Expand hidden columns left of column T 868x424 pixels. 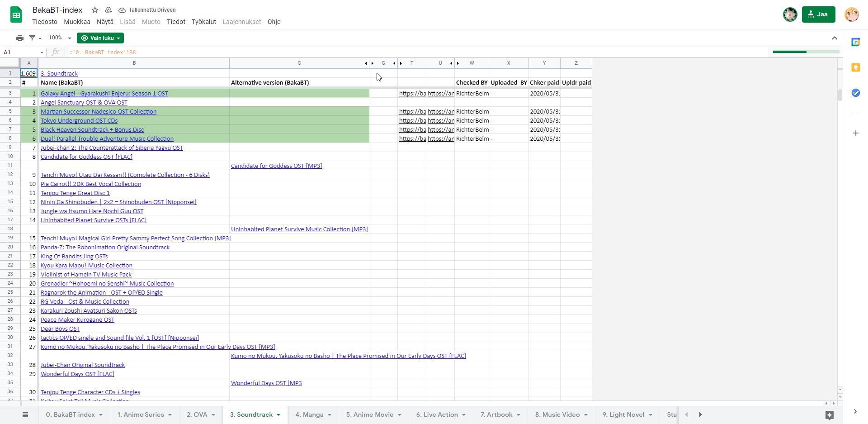coord(401,63)
